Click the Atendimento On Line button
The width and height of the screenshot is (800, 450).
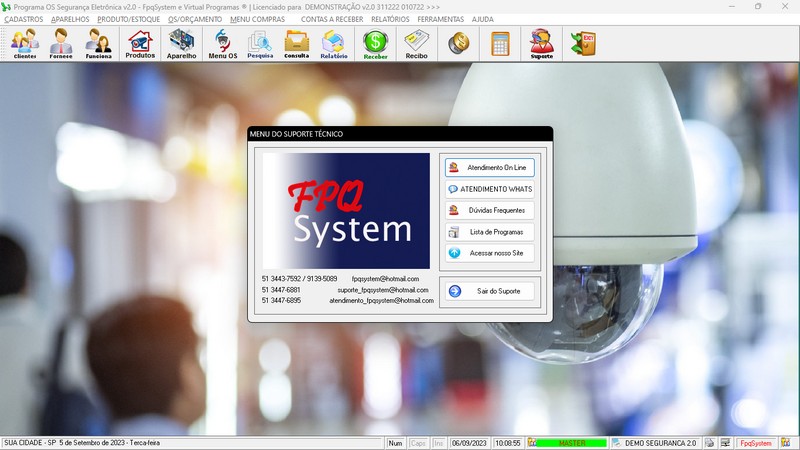click(x=490, y=167)
